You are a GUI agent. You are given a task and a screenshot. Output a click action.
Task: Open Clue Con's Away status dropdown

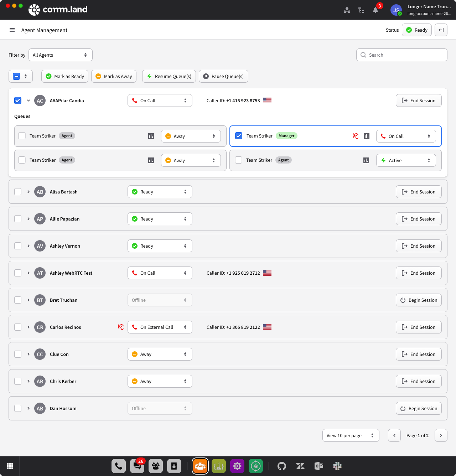coord(160,354)
